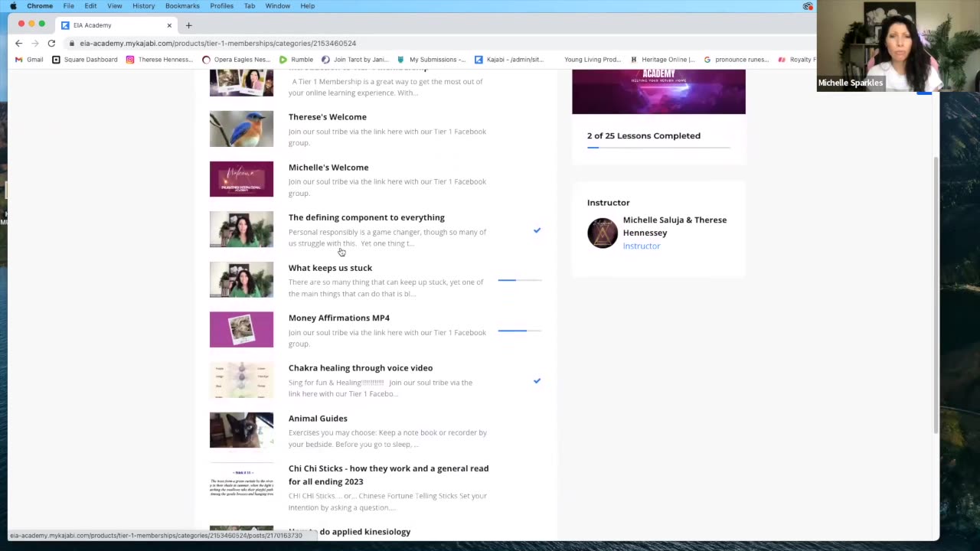Image resolution: width=980 pixels, height=551 pixels.
Task: Open the Animal Guides lesson title
Action: [318, 419]
